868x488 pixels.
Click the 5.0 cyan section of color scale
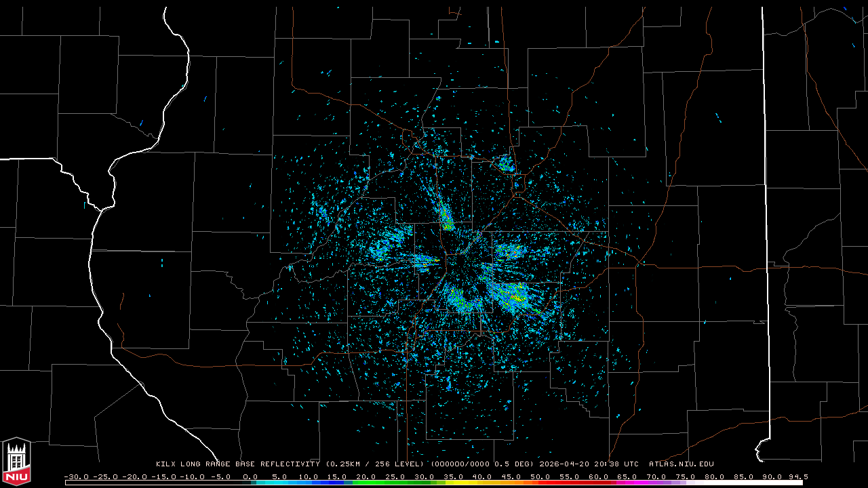pos(279,483)
